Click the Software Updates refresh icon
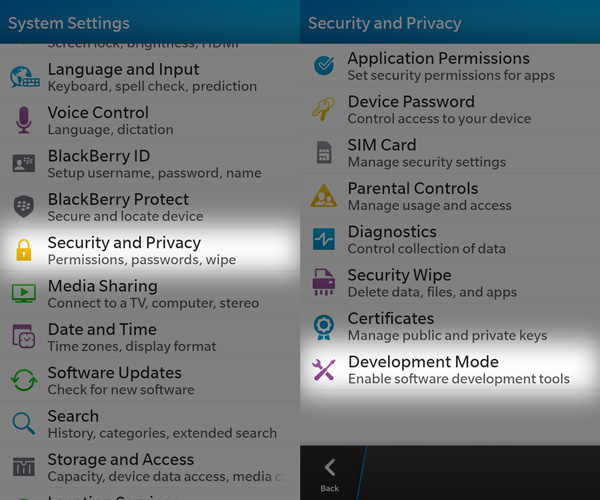The image size is (600, 500). click(x=23, y=380)
